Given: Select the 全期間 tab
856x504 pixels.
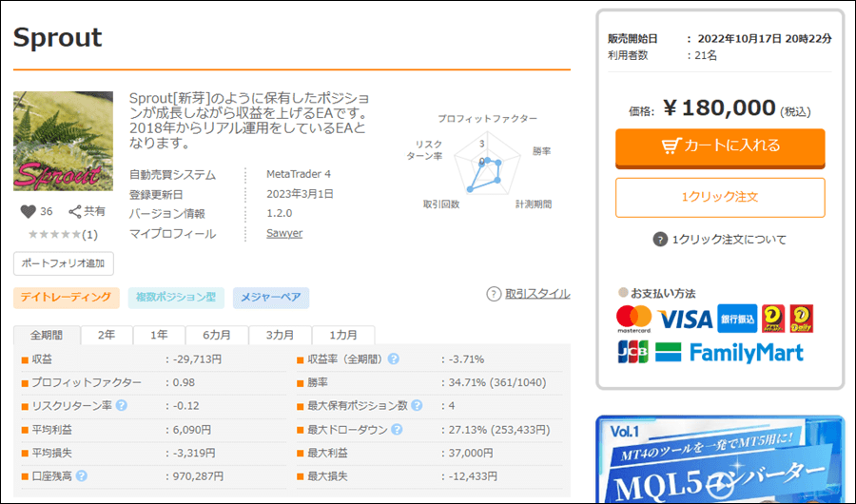Looking at the screenshot, I should tap(47, 336).
